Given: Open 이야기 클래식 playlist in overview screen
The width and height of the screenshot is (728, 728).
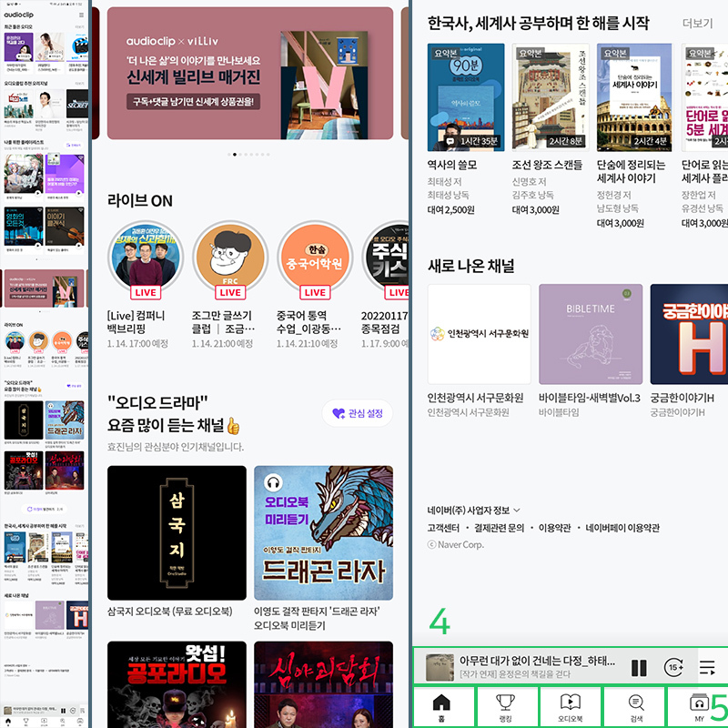Looking at the screenshot, I should tap(65, 226).
